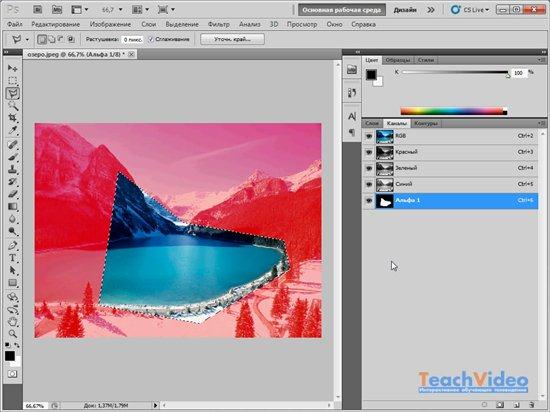
Task: Select the Path Selection tool
Action: [x=13, y=270]
